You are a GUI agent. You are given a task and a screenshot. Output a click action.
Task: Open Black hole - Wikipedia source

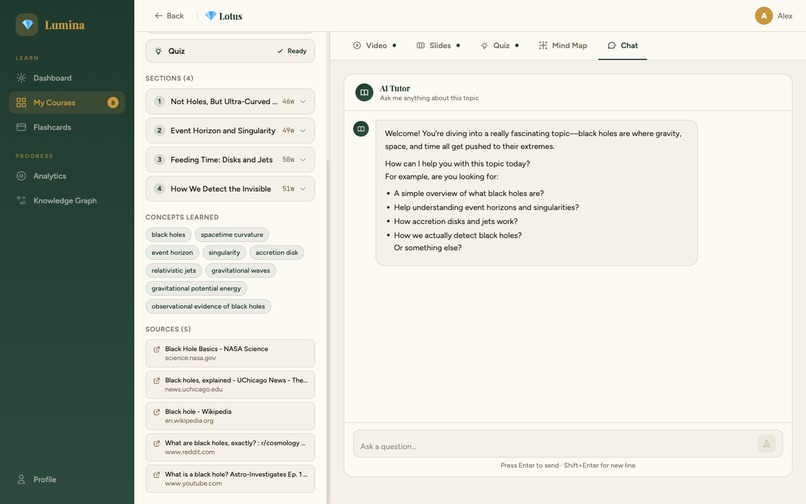click(230, 416)
